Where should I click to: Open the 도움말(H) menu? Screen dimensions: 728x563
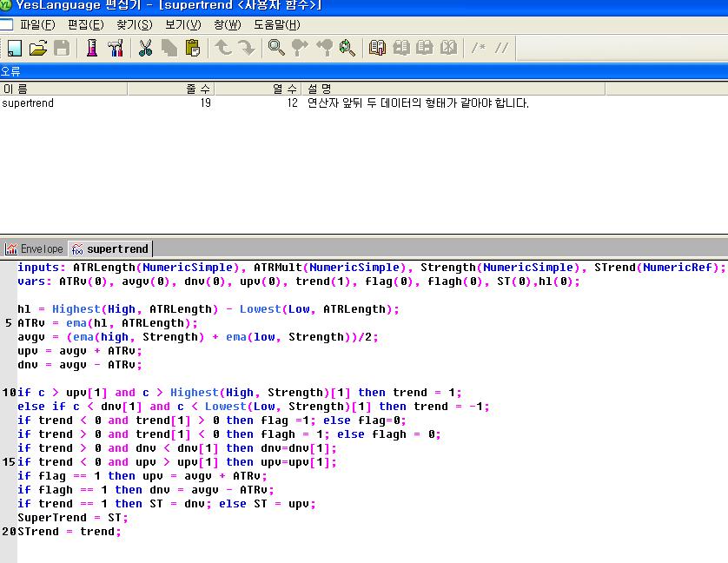[x=277, y=24]
